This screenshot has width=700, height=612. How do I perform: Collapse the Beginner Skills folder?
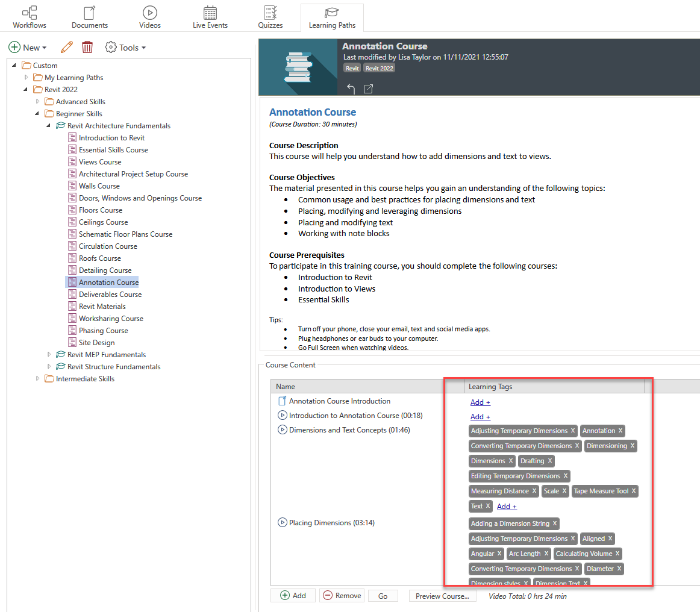(37, 113)
